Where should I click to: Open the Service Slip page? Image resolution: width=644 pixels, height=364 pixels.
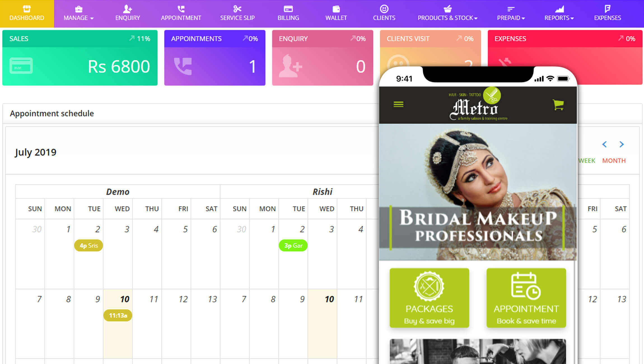coord(237,13)
